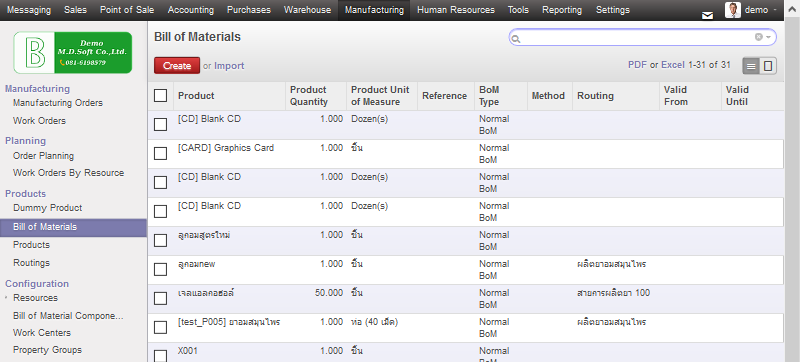The image size is (800, 362).
Task: Click the Demo M.D.Soft company logo
Action: (72, 53)
